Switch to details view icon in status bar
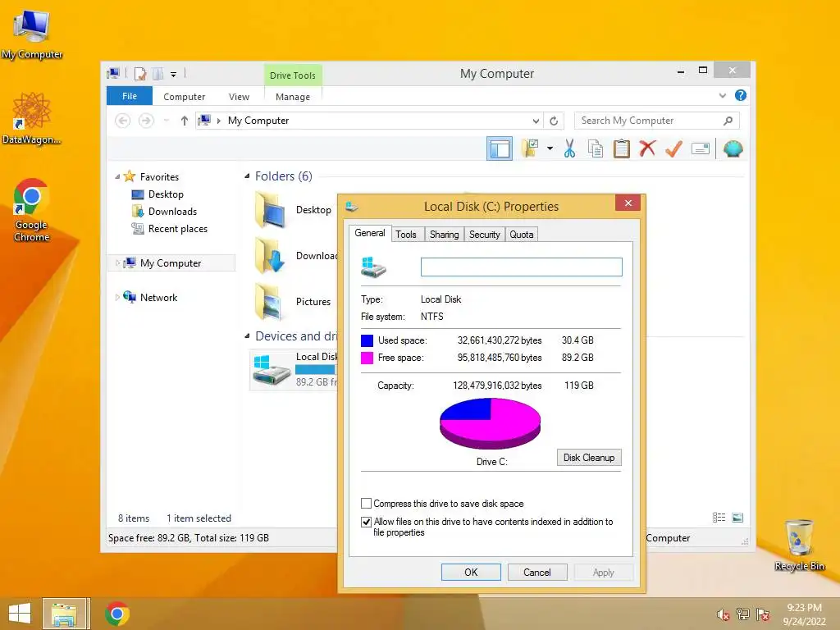Screen dimensions: 840x630 click(719, 518)
